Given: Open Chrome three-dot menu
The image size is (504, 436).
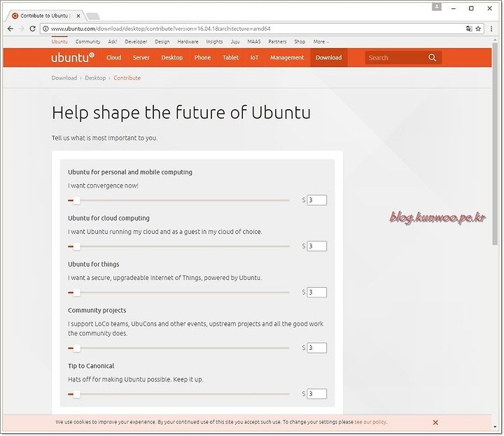Looking at the screenshot, I should click(491, 29).
